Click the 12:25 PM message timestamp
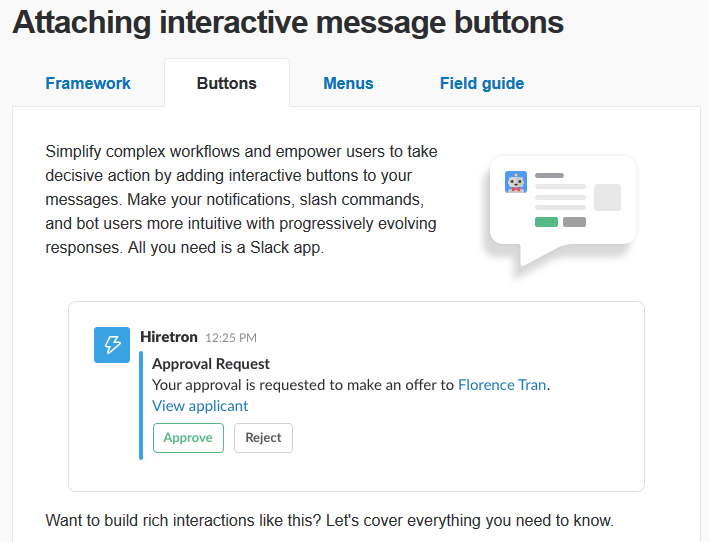 tap(231, 338)
